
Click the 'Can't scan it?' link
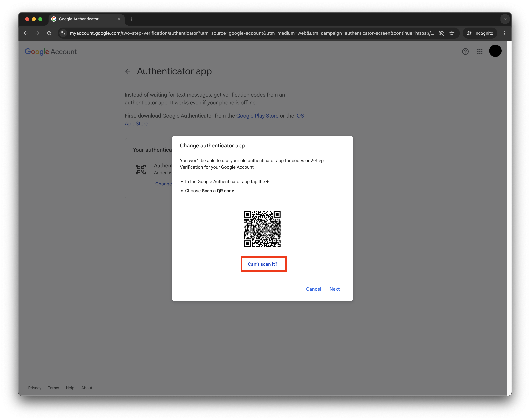click(x=262, y=264)
